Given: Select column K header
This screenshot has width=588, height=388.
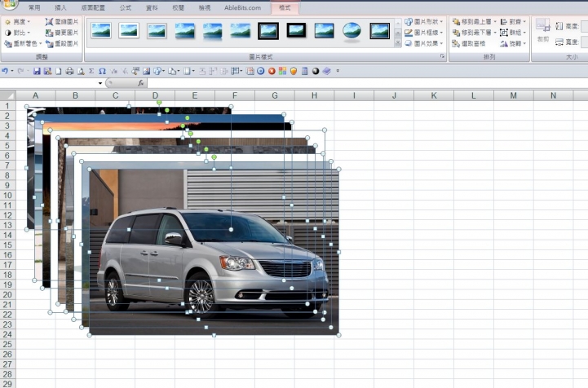Looking at the screenshot, I should pyautogui.click(x=434, y=95).
